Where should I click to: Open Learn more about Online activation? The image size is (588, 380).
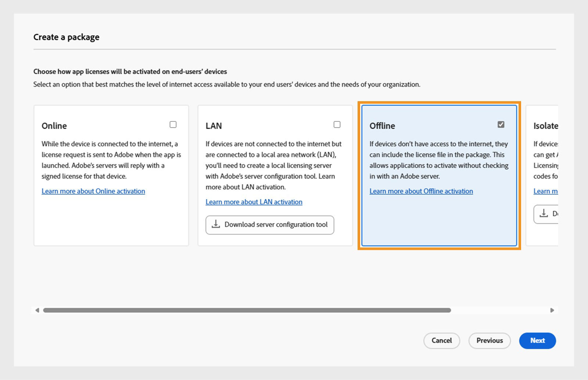[x=93, y=191]
